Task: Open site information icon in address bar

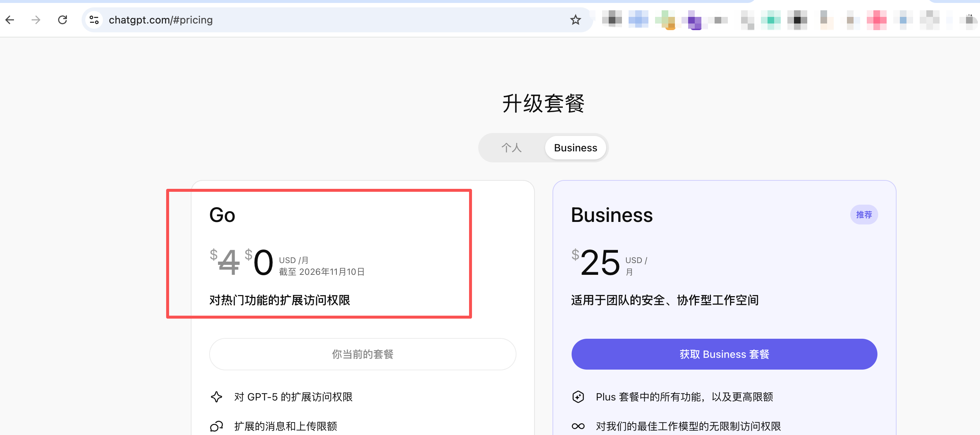Action: point(94,20)
